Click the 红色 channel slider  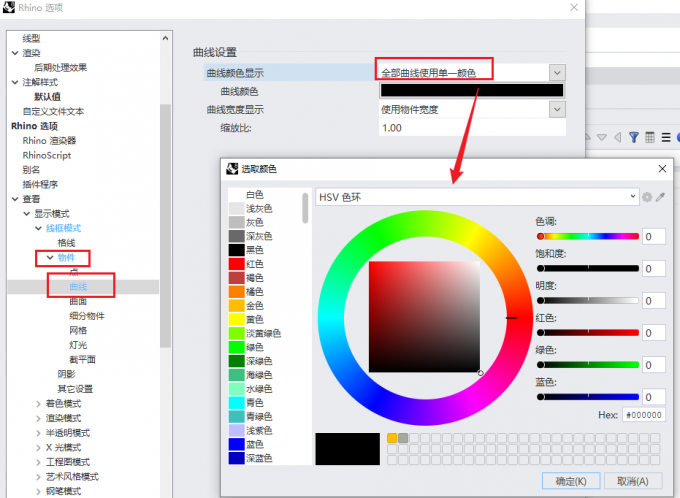(588, 333)
